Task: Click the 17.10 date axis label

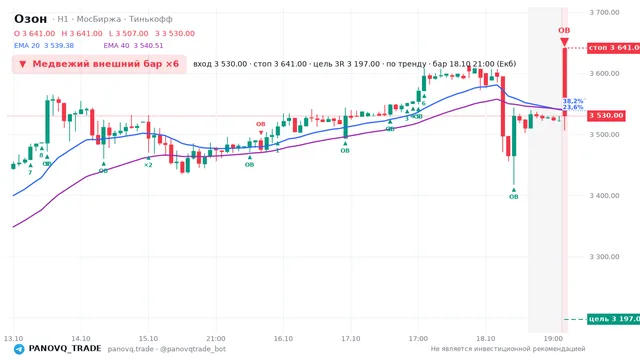Action: (351, 339)
